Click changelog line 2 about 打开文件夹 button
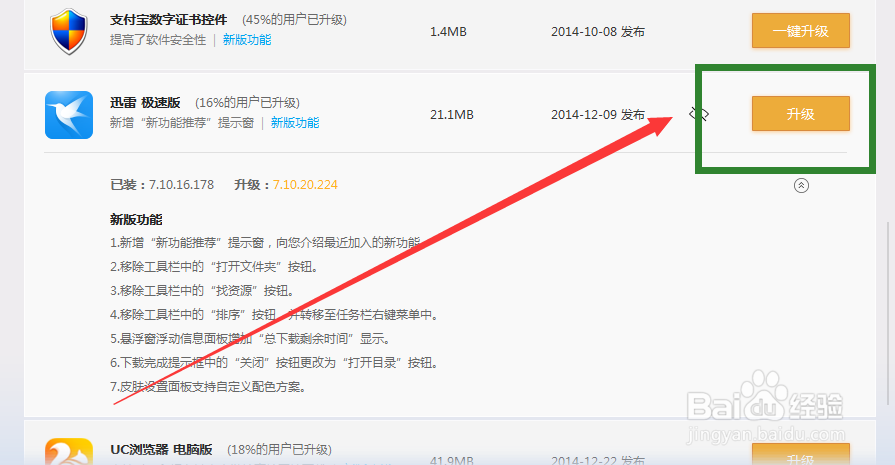 point(215,266)
